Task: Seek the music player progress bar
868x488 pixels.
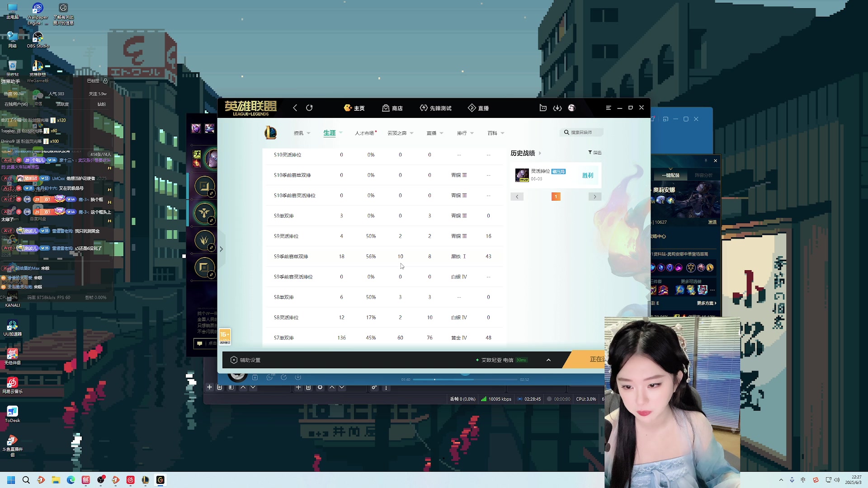Action: (x=465, y=380)
